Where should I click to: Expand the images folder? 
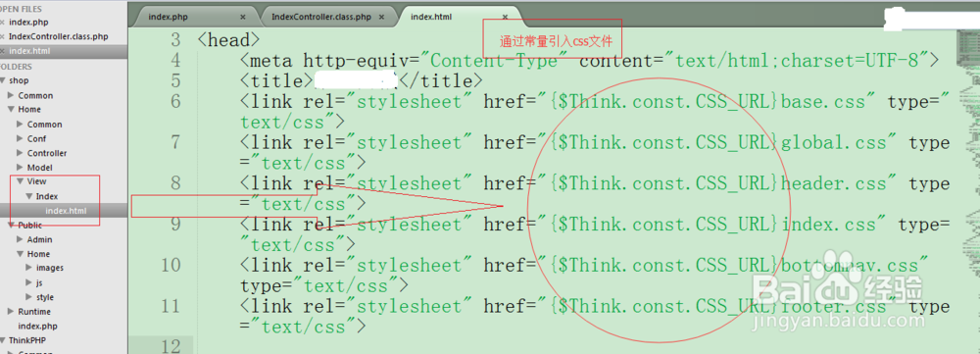pos(28,268)
